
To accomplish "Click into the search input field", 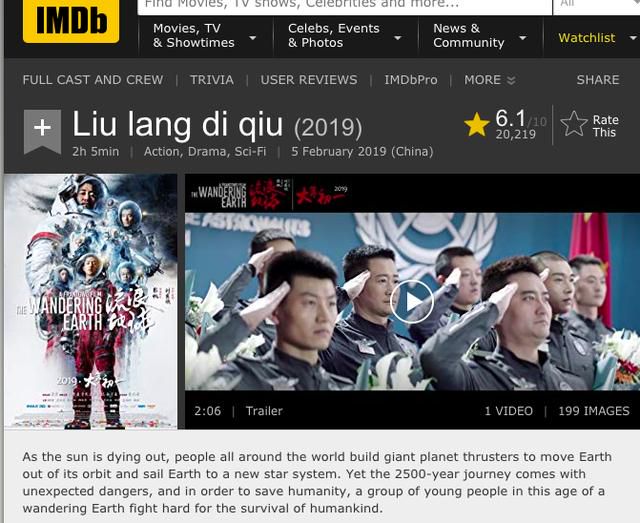I will point(345,6).
